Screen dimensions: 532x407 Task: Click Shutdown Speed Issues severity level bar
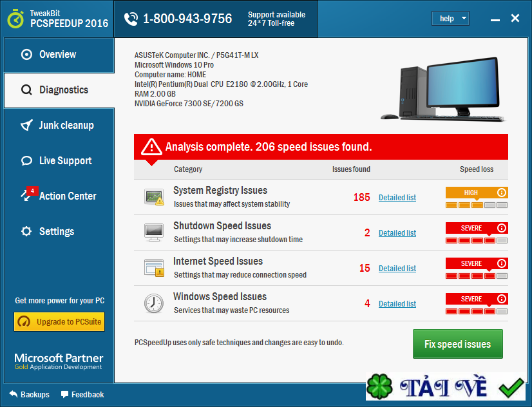click(x=477, y=240)
